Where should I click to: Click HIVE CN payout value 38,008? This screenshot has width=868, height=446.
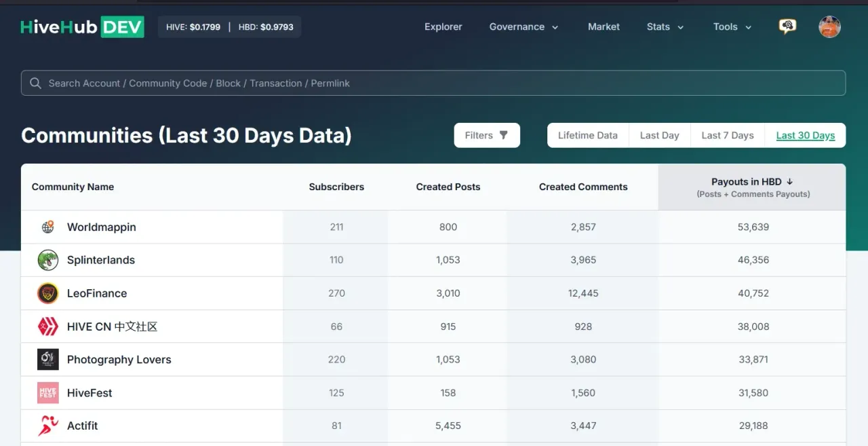[x=753, y=327]
